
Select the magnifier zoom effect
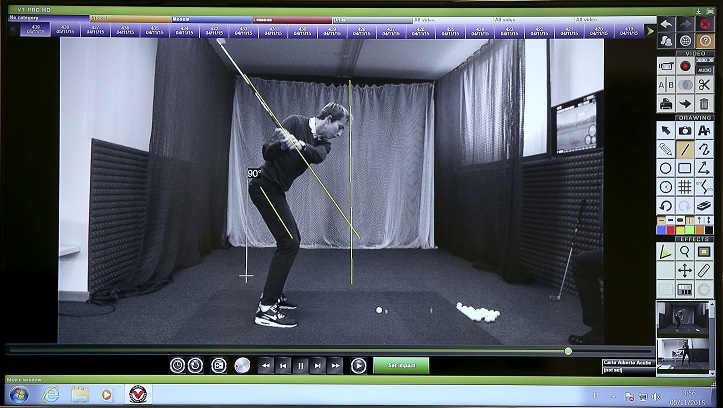(x=685, y=252)
